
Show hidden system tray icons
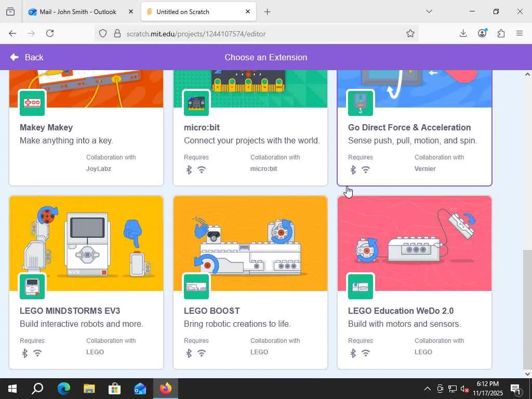tap(428, 389)
